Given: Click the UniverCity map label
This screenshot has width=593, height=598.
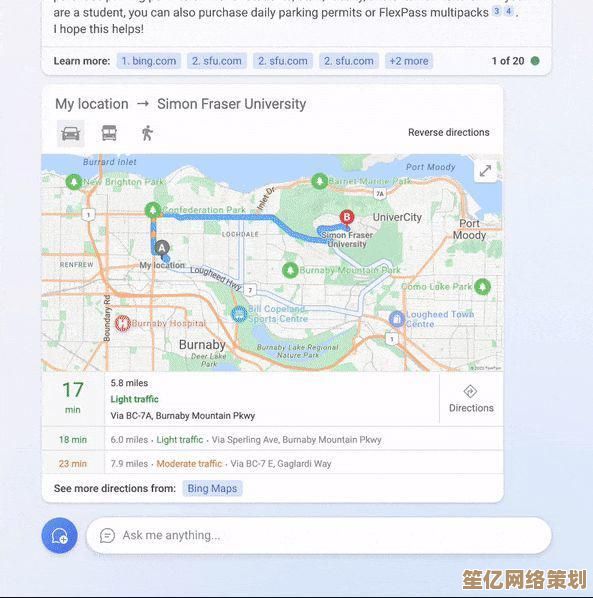Looking at the screenshot, I should [x=397, y=217].
